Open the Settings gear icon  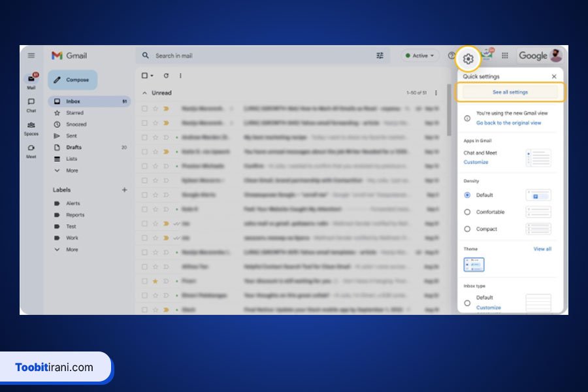468,59
